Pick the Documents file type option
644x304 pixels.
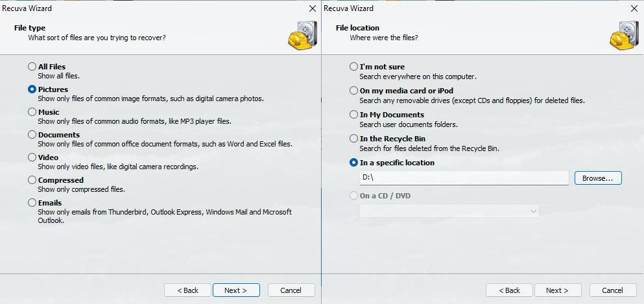coord(32,135)
